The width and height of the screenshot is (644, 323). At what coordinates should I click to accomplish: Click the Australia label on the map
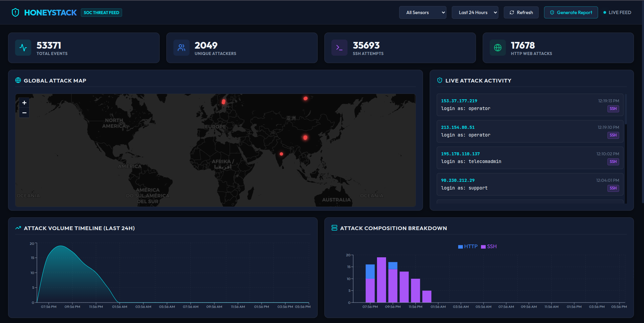(336, 200)
